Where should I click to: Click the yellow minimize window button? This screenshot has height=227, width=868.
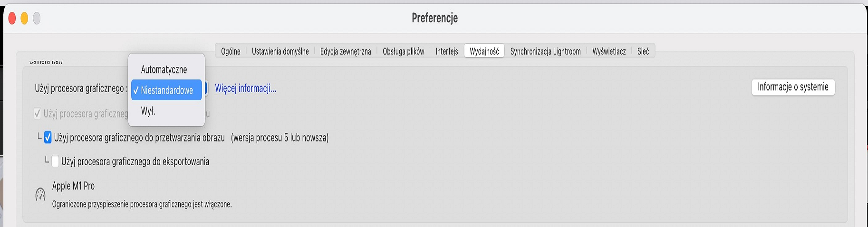click(x=24, y=19)
